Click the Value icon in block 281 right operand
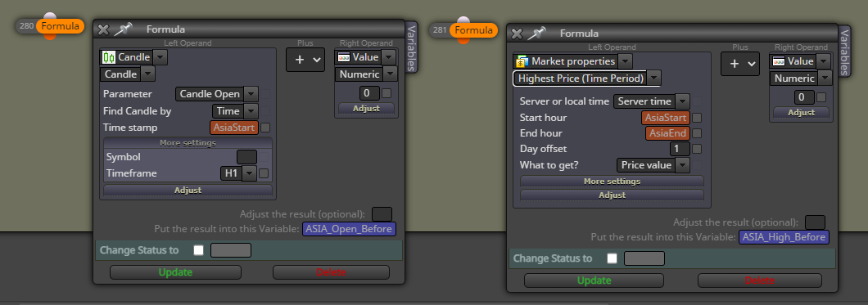Screen dimensions: 868x305 pyautogui.click(x=779, y=61)
